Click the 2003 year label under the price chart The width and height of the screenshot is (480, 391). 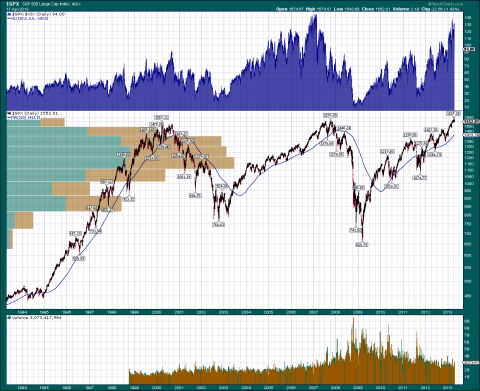pos(223,312)
